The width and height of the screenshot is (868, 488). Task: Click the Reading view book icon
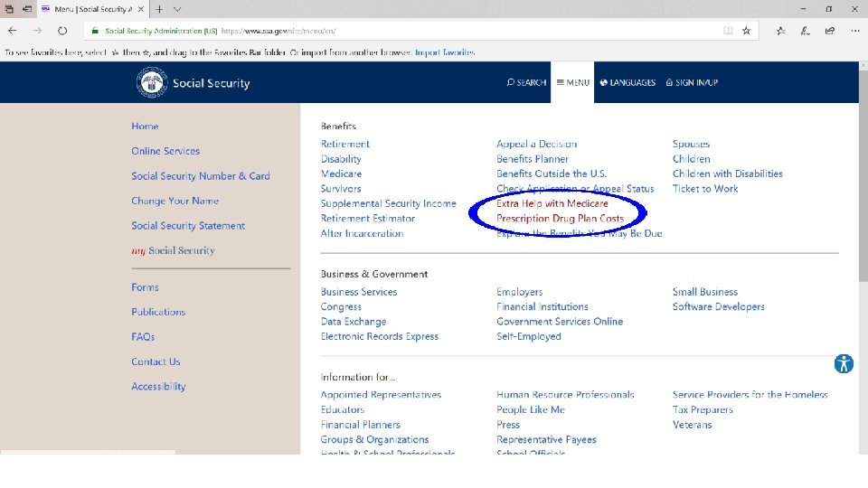pos(728,31)
